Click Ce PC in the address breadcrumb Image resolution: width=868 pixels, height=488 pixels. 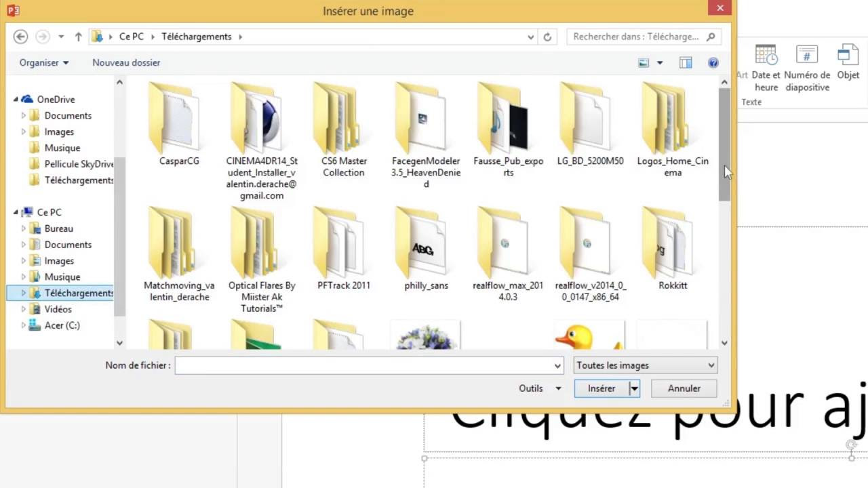pyautogui.click(x=131, y=37)
